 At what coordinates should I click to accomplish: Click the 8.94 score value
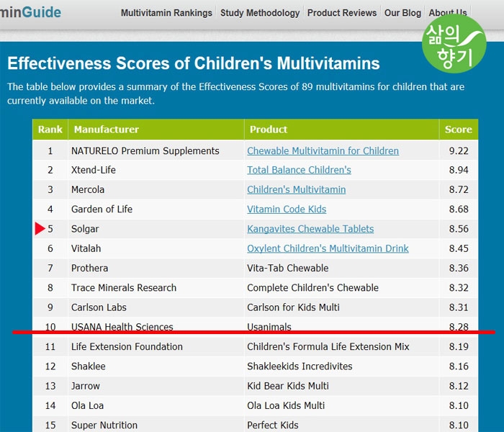(x=459, y=170)
